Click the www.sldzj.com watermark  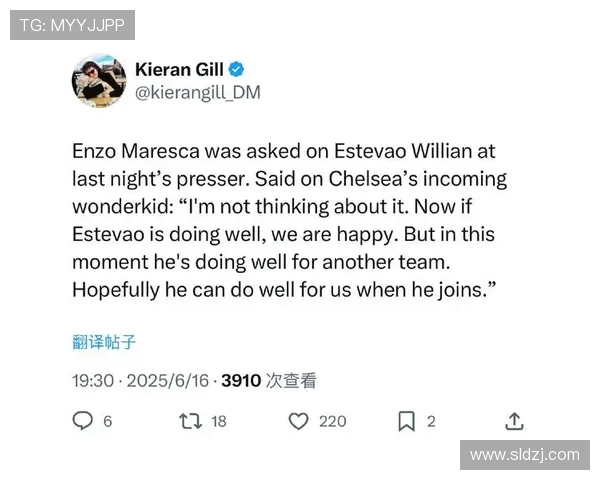[x=525, y=455]
